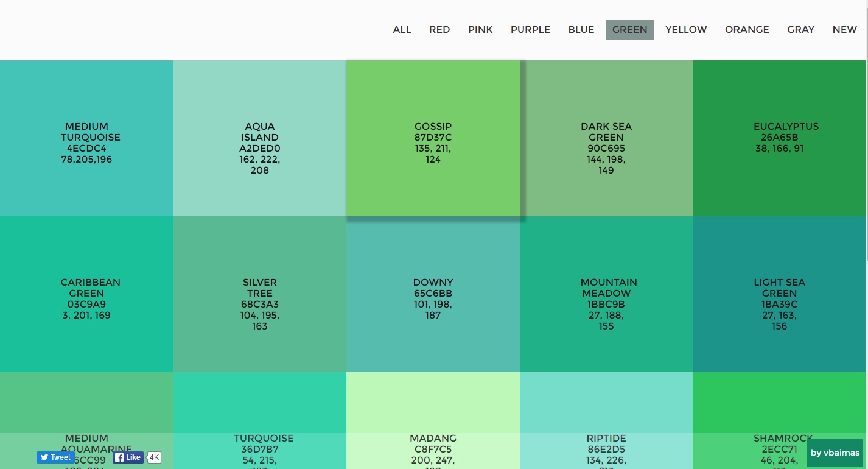Pick the Light Sea Green 1BA39C swatch
Viewport: 868px width, 469px height.
[780, 294]
